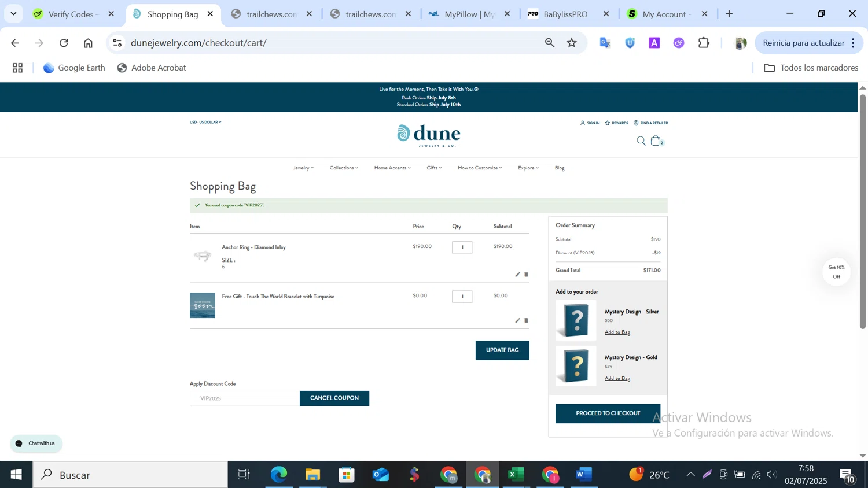The height and width of the screenshot is (488, 868).
Task: Expand the Home Accents menu
Action: 392,168
